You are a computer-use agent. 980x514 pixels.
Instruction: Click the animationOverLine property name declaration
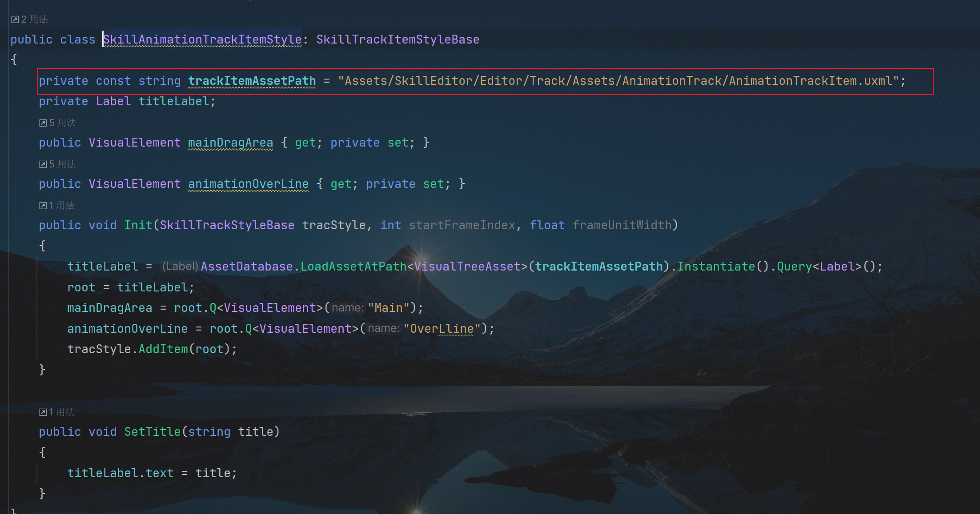pos(249,184)
